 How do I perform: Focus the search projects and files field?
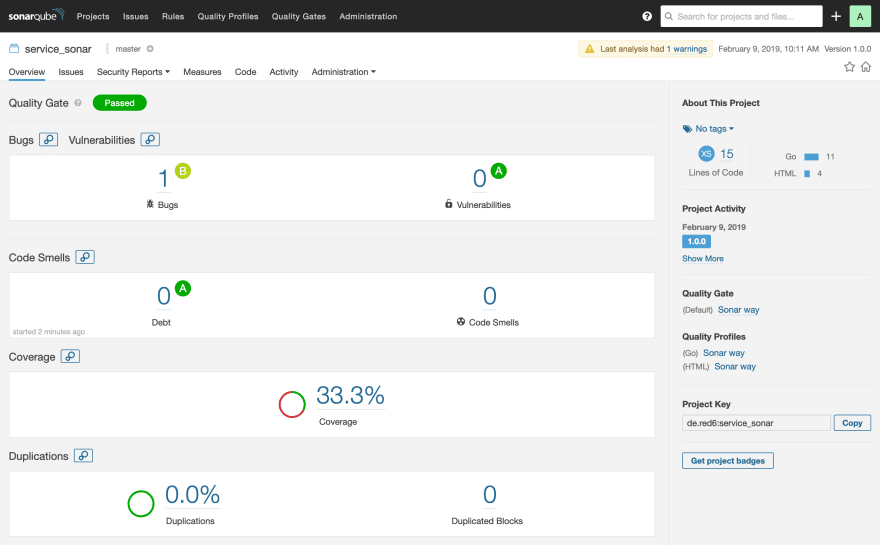(742, 16)
